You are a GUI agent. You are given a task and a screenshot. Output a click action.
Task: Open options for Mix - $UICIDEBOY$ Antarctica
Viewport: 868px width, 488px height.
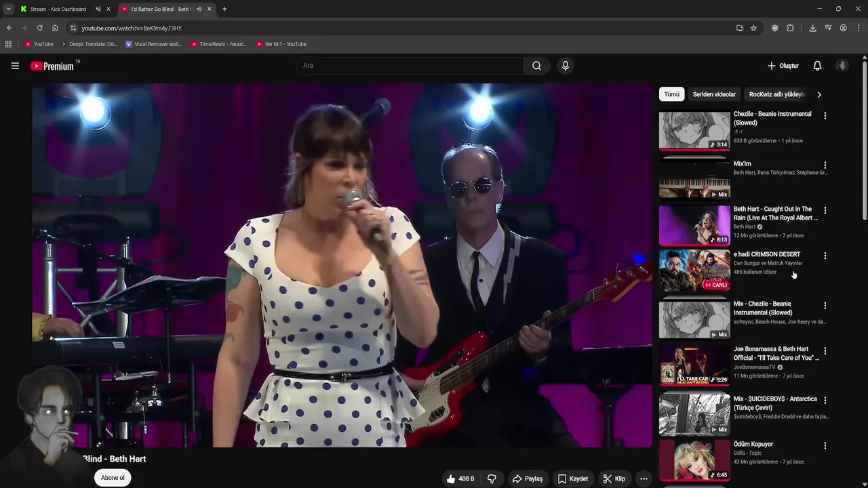(x=825, y=401)
